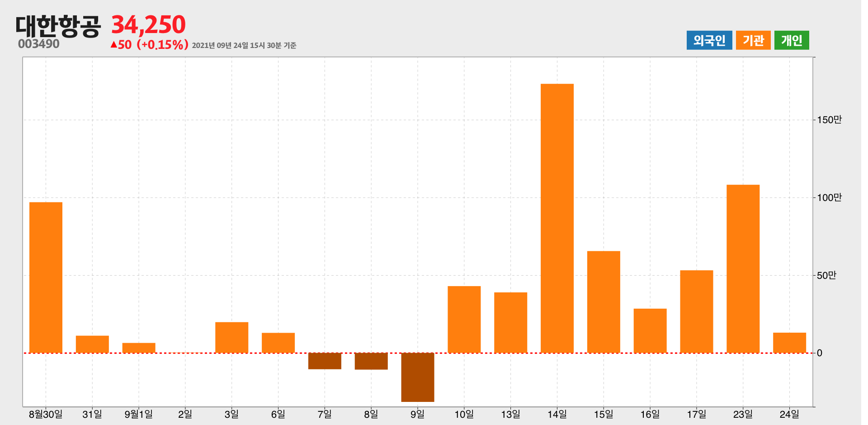Click the orange bar for 9월1일
The width and height of the screenshot is (868, 425).
(x=139, y=348)
